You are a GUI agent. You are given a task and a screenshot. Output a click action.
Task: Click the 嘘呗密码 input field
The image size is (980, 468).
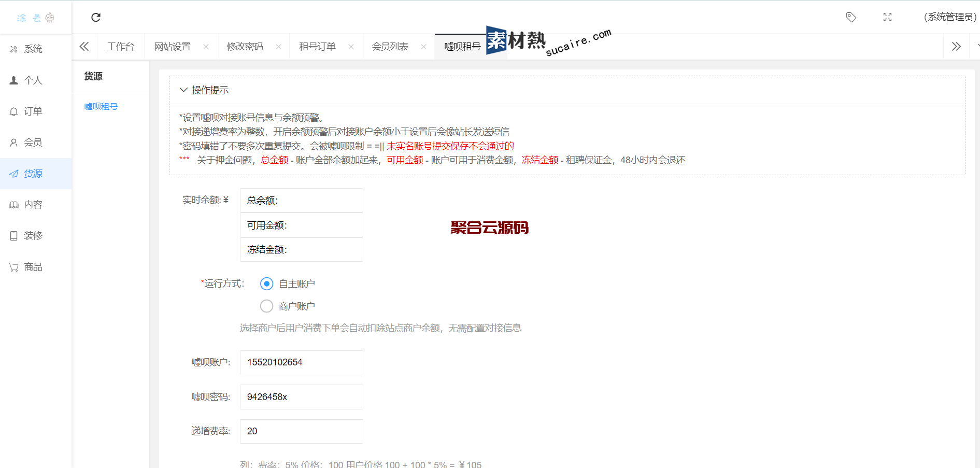[x=302, y=397]
